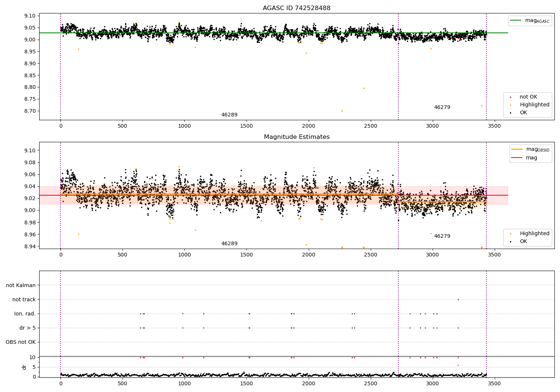Click the 'dr > 5' axis label

pos(28,328)
